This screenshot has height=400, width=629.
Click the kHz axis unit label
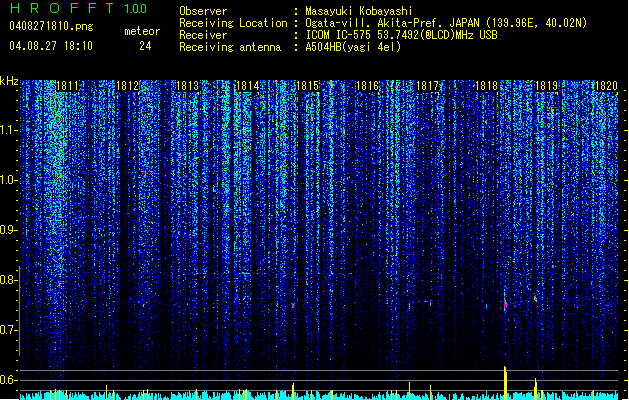point(9,81)
